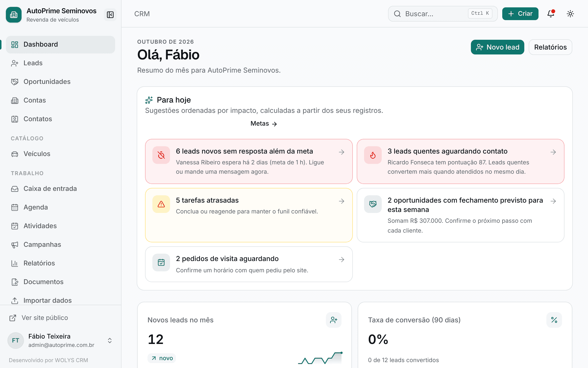Click the Novo lead button
Image resolution: width=588 pixels, height=368 pixels.
tap(497, 47)
